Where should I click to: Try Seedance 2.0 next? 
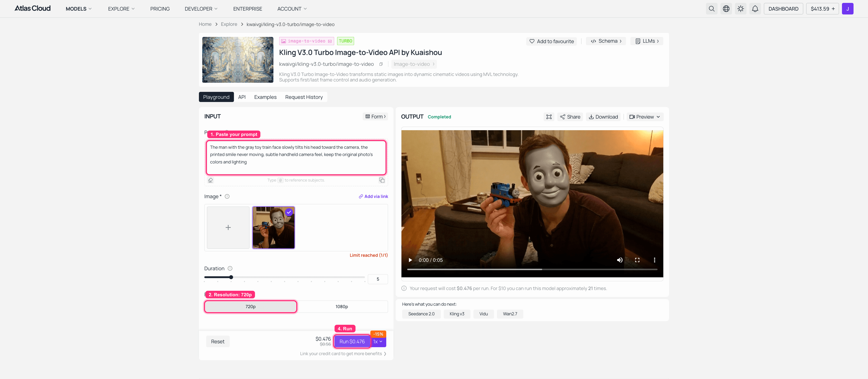(x=421, y=314)
